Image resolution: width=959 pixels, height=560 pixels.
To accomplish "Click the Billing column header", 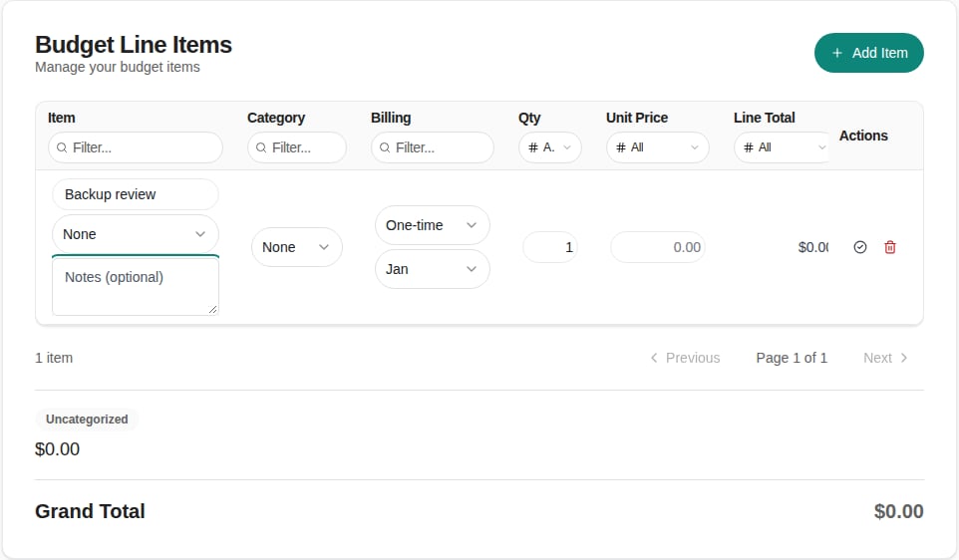I will (391, 118).
